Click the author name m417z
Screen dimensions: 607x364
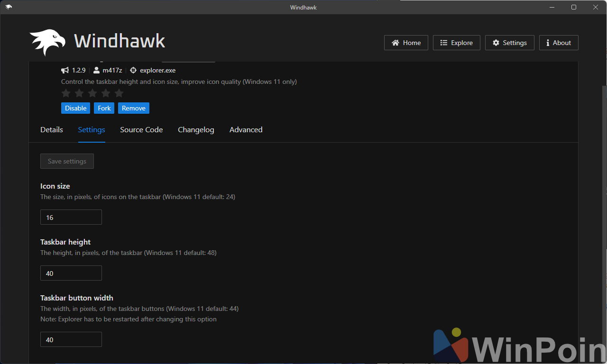112,70
